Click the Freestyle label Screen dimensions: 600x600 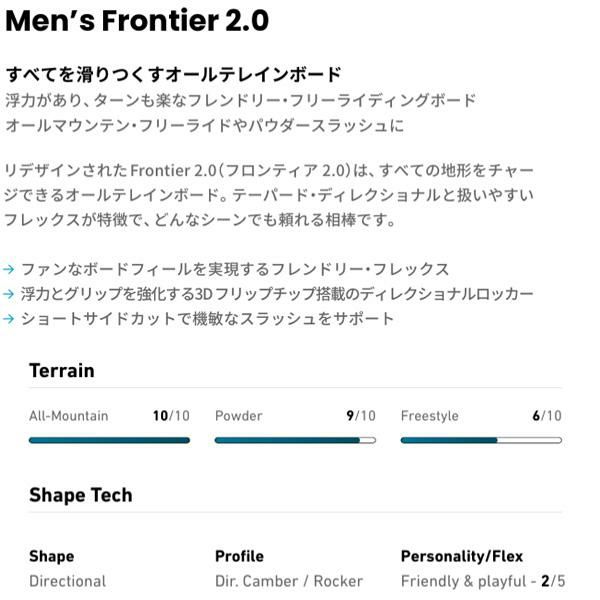(429, 416)
